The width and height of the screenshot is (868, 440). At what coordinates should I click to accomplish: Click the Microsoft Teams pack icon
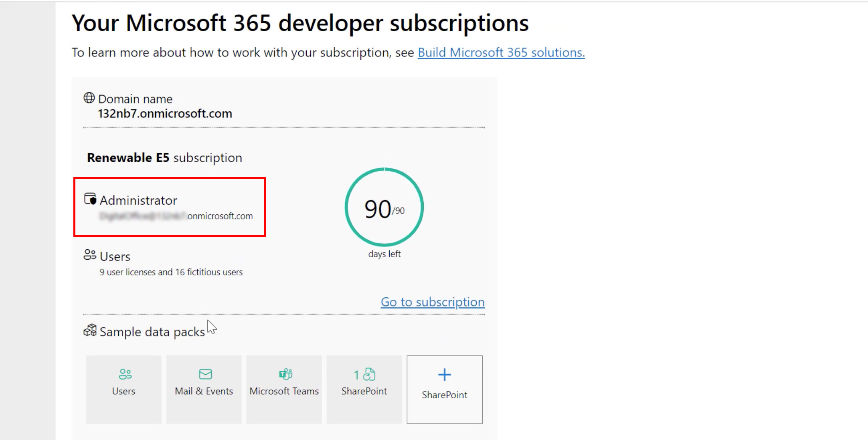pyautogui.click(x=285, y=374)
